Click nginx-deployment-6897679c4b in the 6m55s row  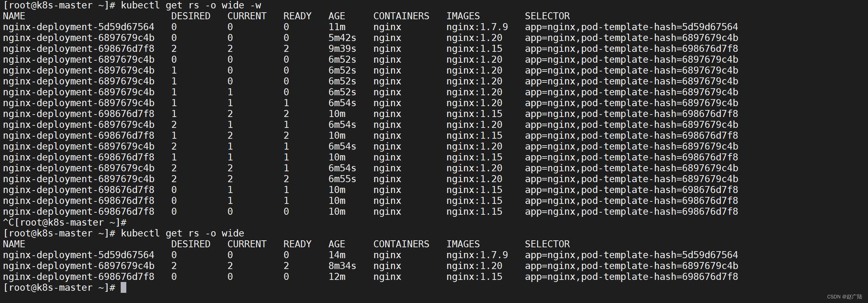tap(79, 179)
